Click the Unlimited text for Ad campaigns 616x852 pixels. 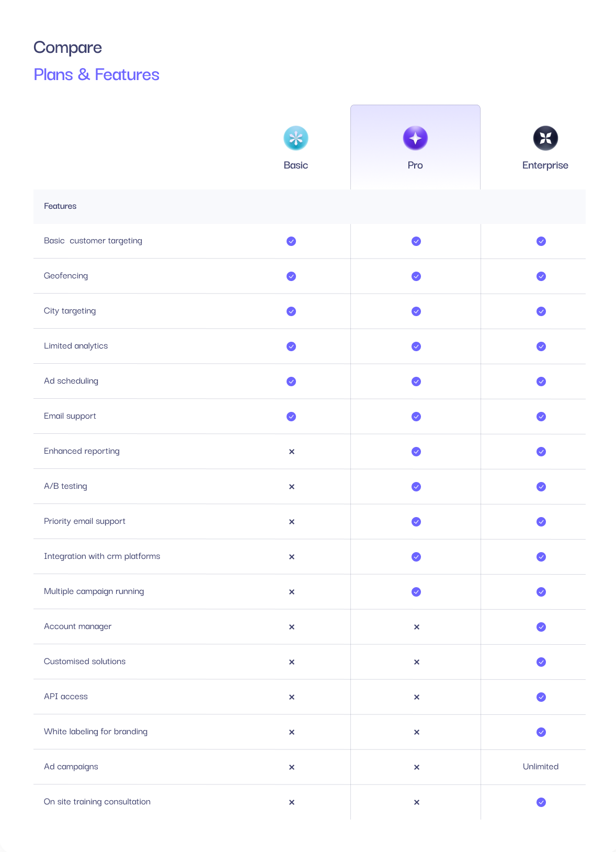541,767
